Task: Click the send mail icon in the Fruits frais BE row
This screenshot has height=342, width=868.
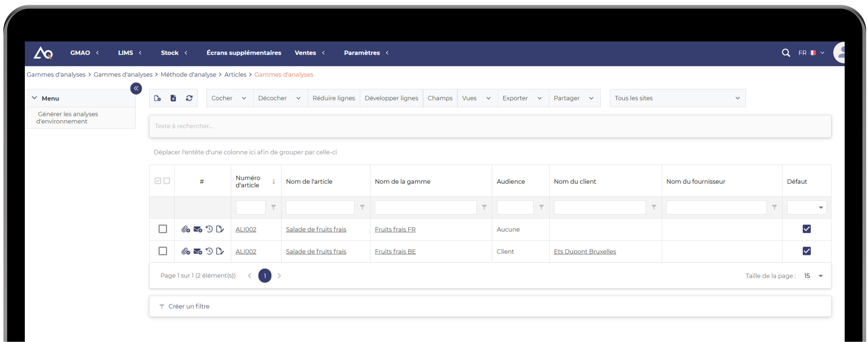Action: click(x=197, y=251)
